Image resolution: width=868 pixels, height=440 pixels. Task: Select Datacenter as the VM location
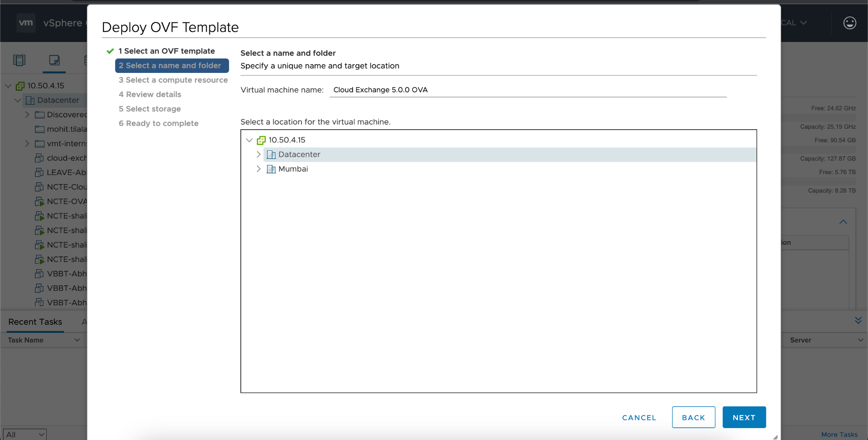coord(299,154)
